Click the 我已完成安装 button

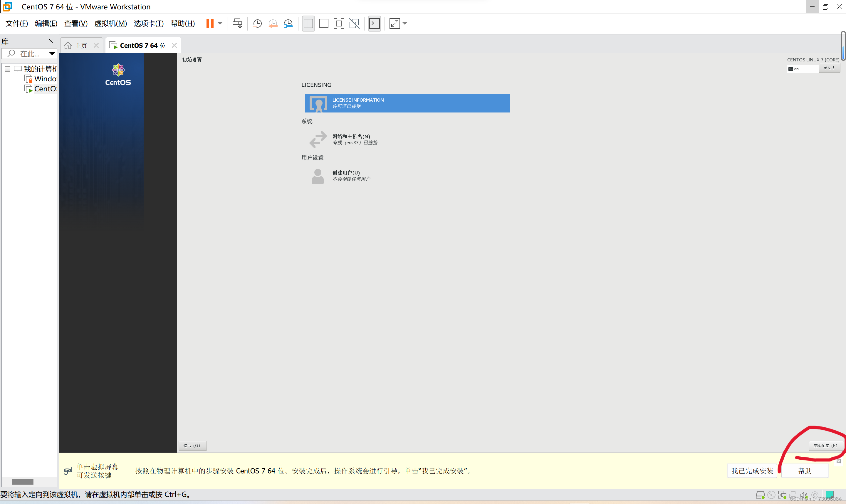(x=752, y=471)
